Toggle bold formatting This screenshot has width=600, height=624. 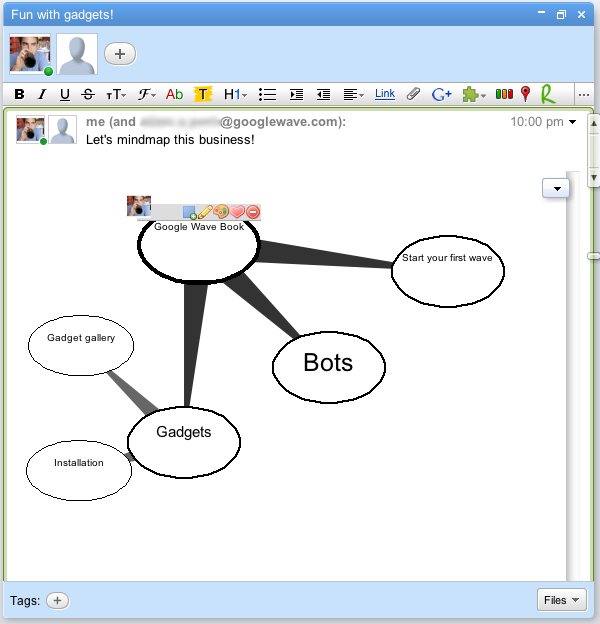(x=19, y=94)
